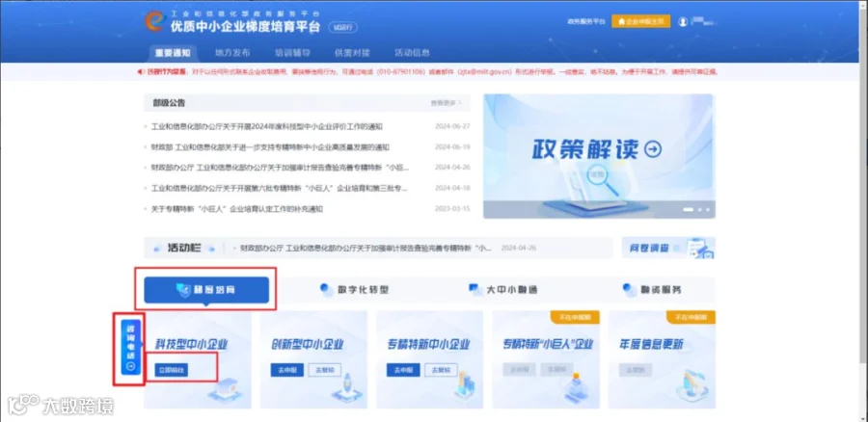Open the 供需对接 nav tab

point(352,53)
